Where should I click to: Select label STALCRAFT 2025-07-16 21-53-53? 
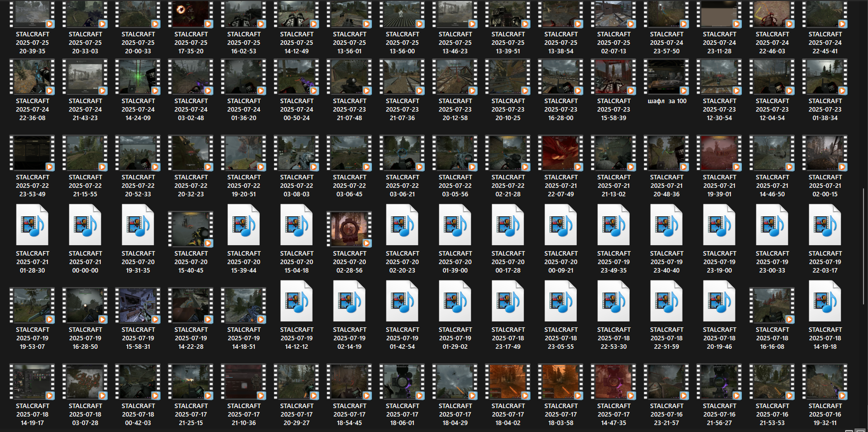tap(772, 415)
